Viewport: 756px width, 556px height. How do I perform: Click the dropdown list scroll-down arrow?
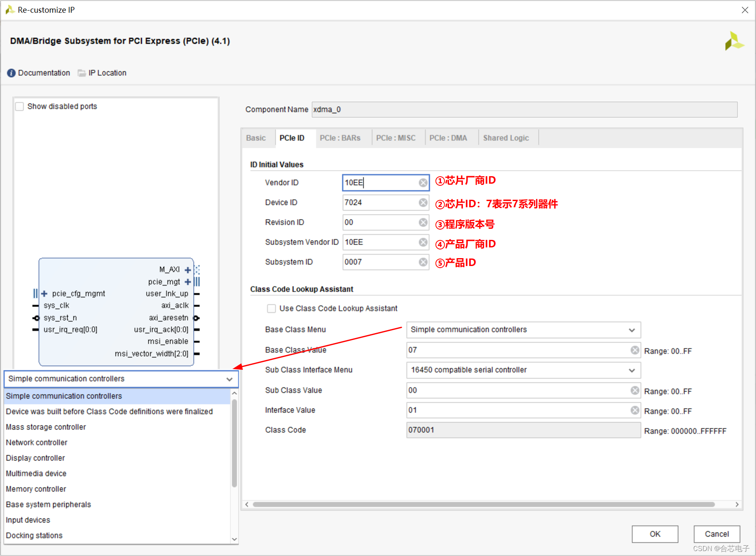(x=234, y=539)
